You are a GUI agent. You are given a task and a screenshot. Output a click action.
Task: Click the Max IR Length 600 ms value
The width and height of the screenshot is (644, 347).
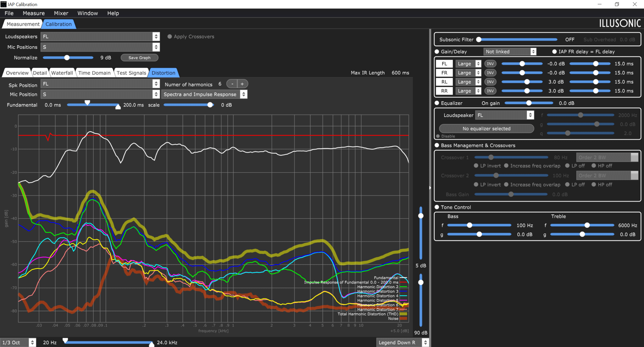400,73
